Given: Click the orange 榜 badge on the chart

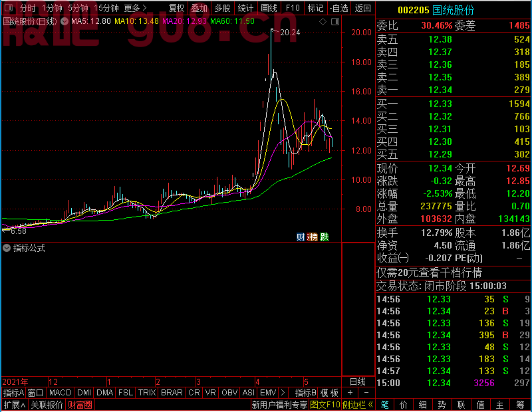Looking at the screenshot, I should pyautogui.click(x=312, y=237).
